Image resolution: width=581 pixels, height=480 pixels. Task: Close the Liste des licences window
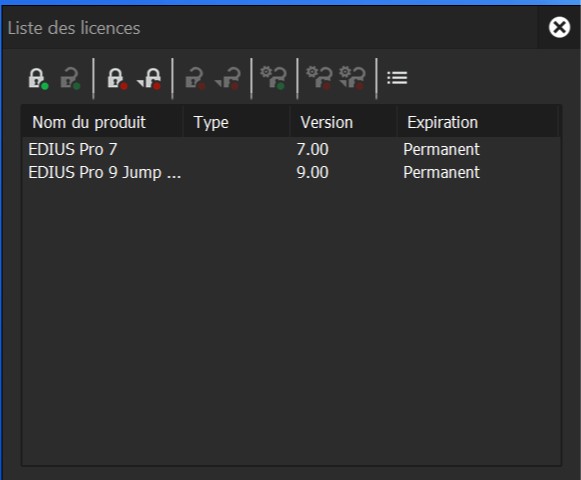(x=559, y=27)
